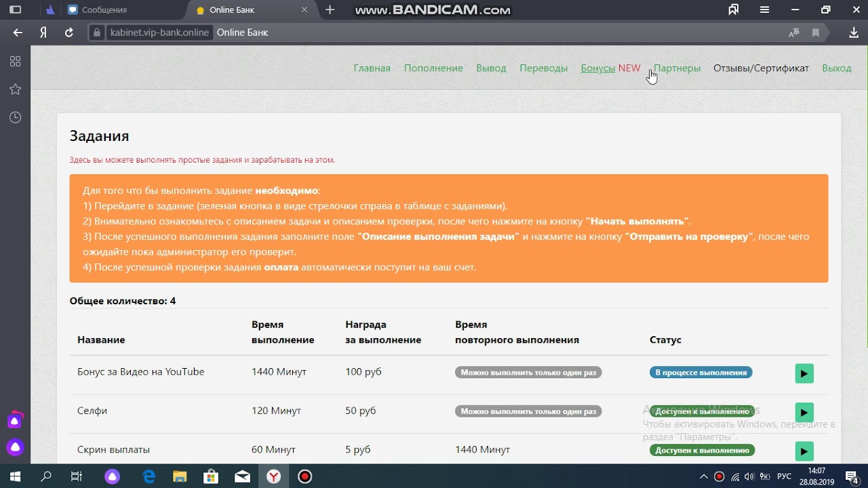Click YouTube row 'Можно выполнить только один раз' badge
The image size is (868, 488).
[x=528, y=373]
